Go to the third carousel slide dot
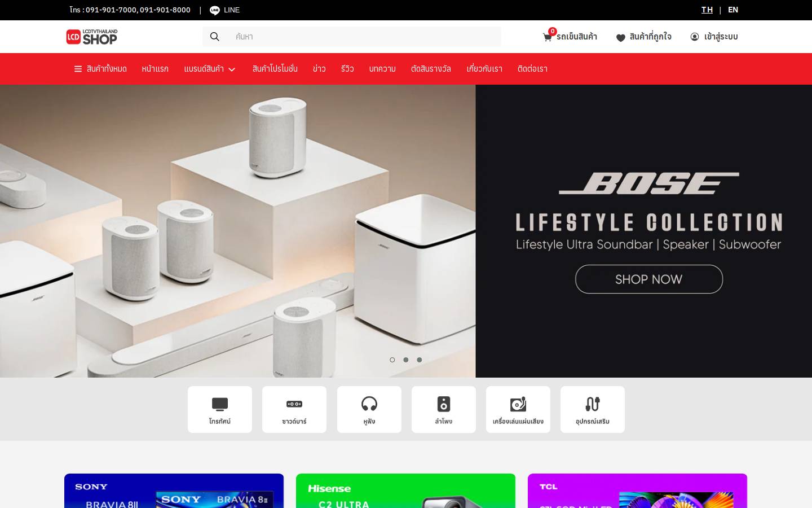The height and width of the screenshot is (508, 812). [x=420, y=360]
